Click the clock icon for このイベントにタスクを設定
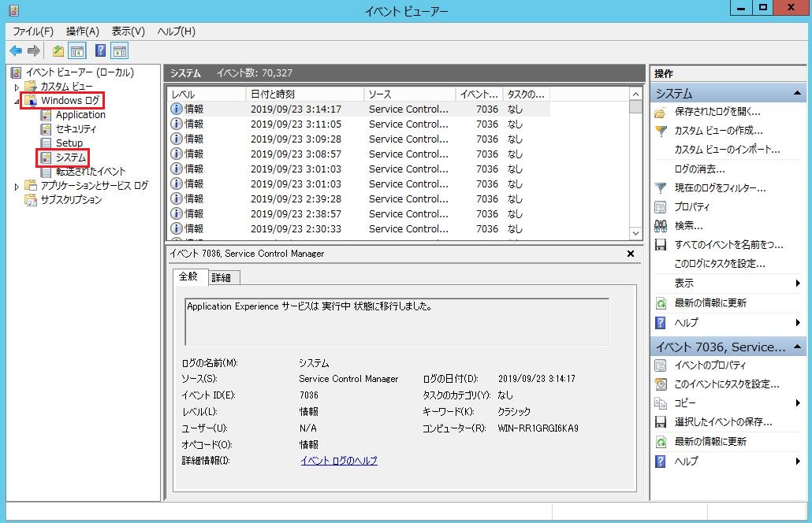 pos(661,384)
